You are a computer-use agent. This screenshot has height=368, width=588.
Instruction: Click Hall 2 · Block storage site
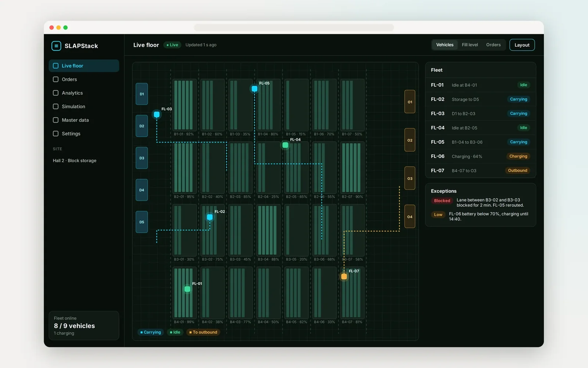[x=75, y=161]
